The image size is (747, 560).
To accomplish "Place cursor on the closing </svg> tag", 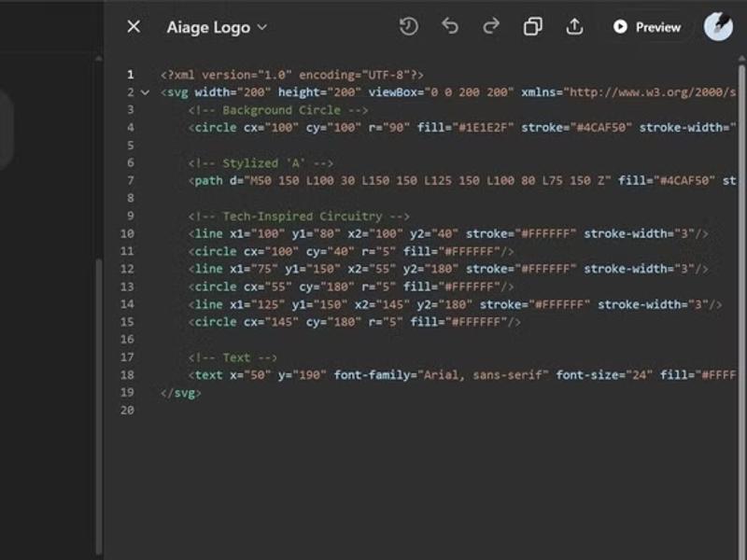I will pyautogui.click(x=181, y=393).
